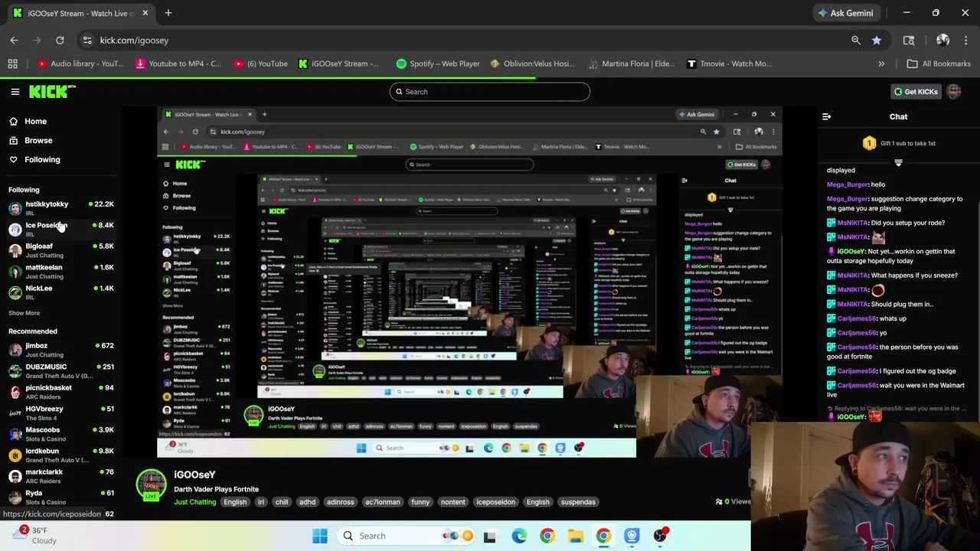Open a new browser tab
The height and width of the screenshot is (551, 980).
pos(168,13)
